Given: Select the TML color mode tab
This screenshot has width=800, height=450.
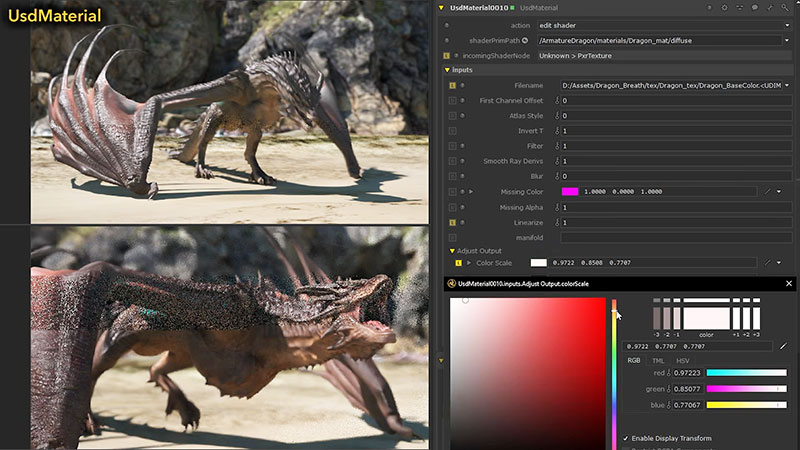Looking at the screenshot, I should pyautogui.click(x=658, y=360).
